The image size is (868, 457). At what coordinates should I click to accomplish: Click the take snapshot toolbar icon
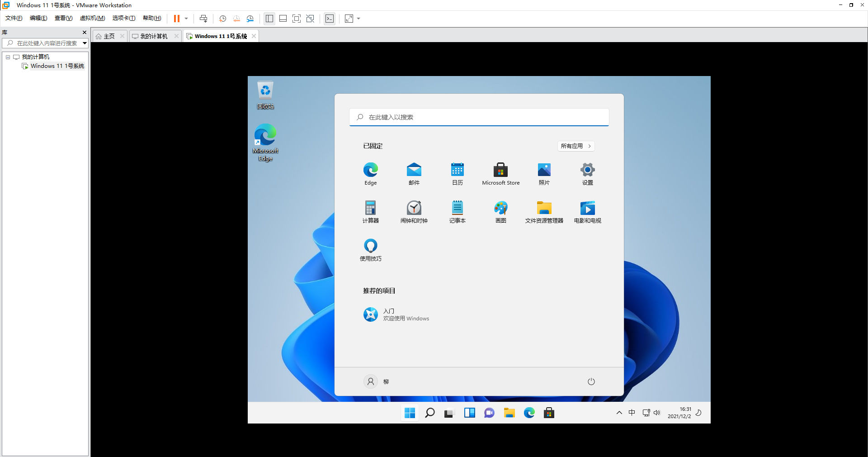(x=223, y=19)
